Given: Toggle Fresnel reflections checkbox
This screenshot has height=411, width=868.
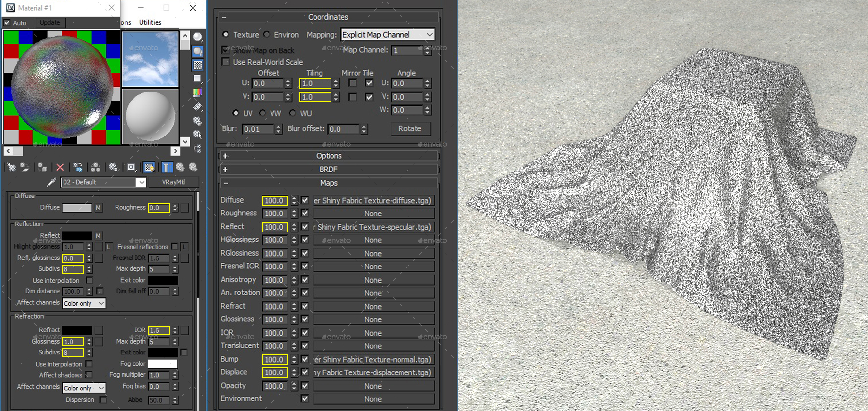Looking at the screenshot, I should 175,247.
